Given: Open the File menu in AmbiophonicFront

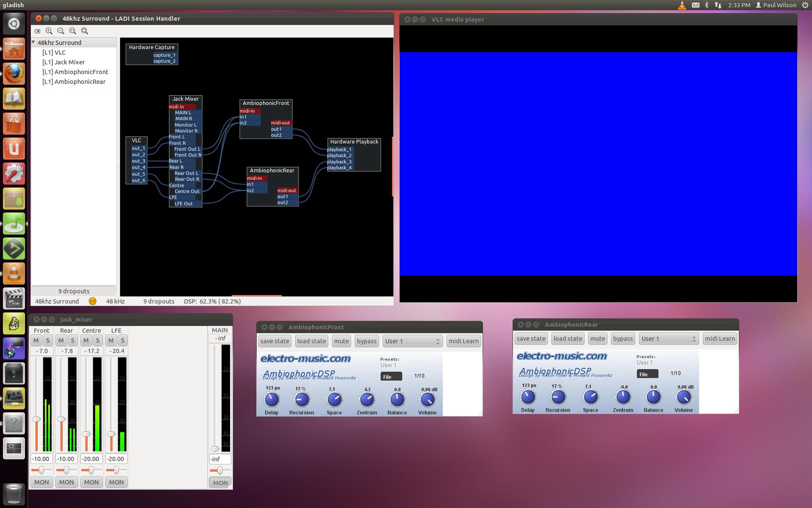Looking at the screenshot, I should pos(391,377).
